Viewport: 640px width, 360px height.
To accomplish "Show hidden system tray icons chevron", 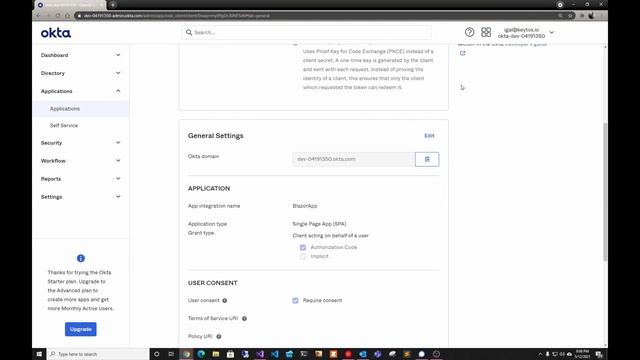I will click(540, 354).
